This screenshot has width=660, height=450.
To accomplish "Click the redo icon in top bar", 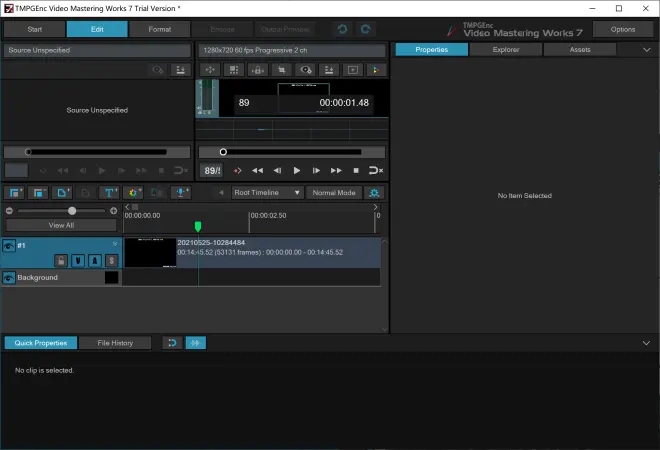I will pyautogui.click(x=365, y=29).
